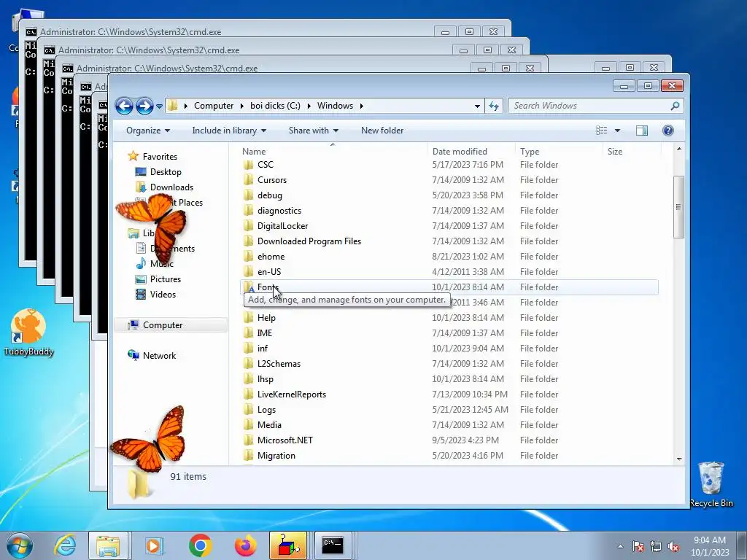Toggle the preview pane button
Viewport: 747px width, 560px height.
click(x=642, y=131)
